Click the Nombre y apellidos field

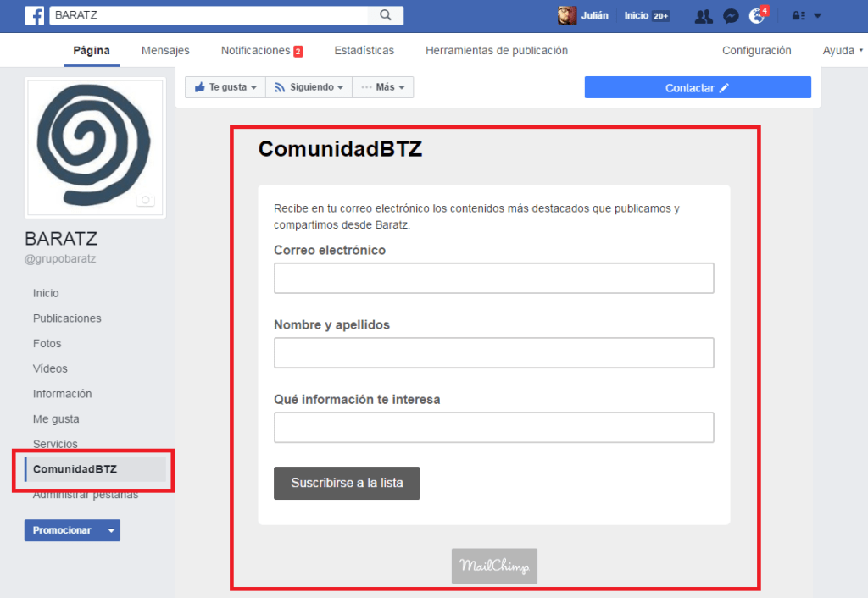tap(494, 353)
